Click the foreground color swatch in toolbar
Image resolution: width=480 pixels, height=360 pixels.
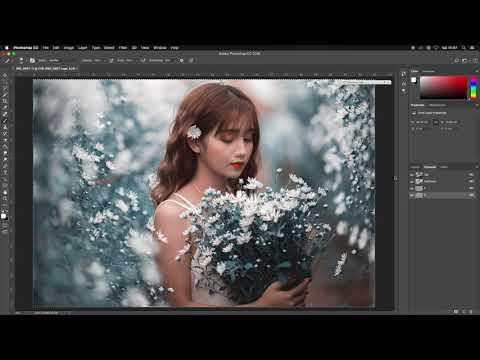click(x=4, y=216)
